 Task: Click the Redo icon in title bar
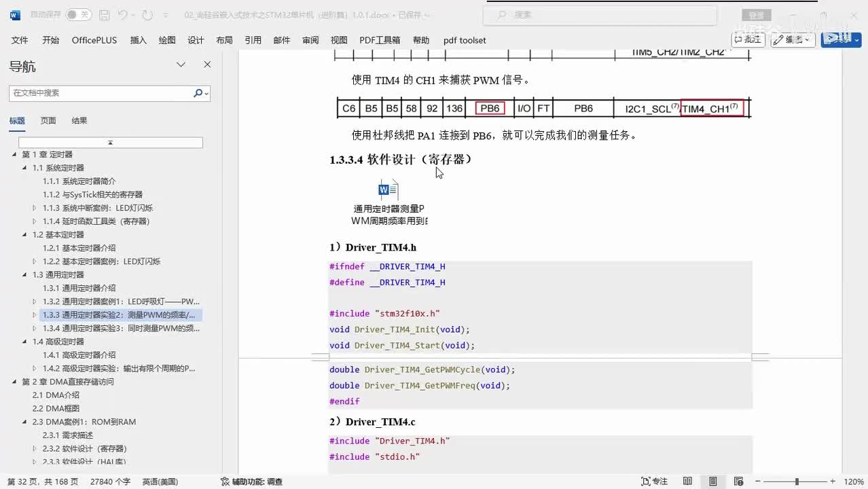(x=147, y=14)
